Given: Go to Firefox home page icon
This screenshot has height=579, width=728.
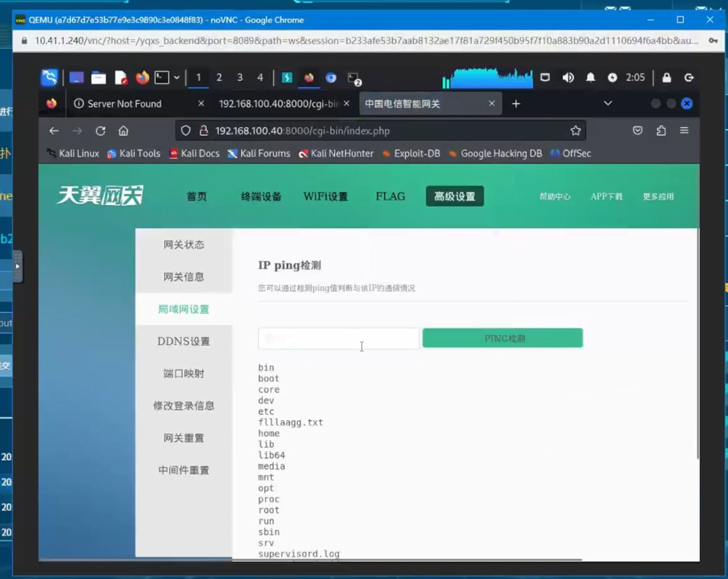Looking at the screenshot, I should [x=123, y=131].
